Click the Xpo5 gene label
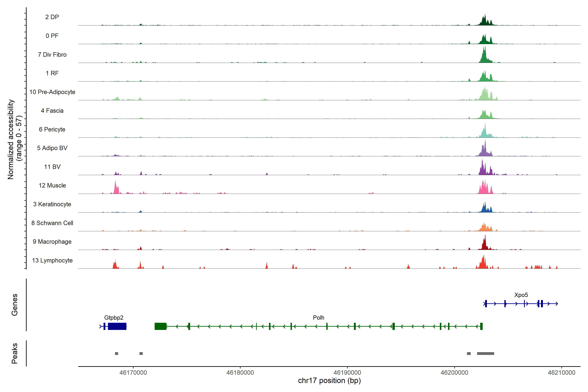This screenshot has height=392, width=588. (x=521, y=295)
